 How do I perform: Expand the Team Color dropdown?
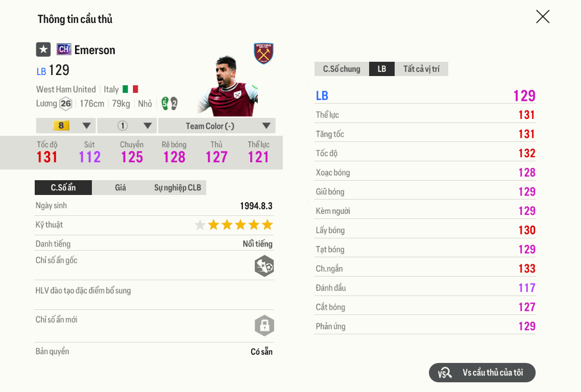(x=216, y=126)
